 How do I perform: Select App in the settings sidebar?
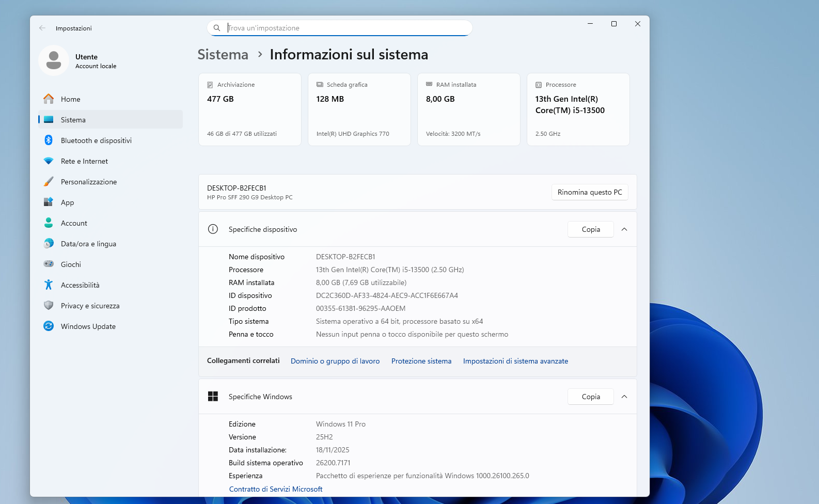click(x=111, y=202)
